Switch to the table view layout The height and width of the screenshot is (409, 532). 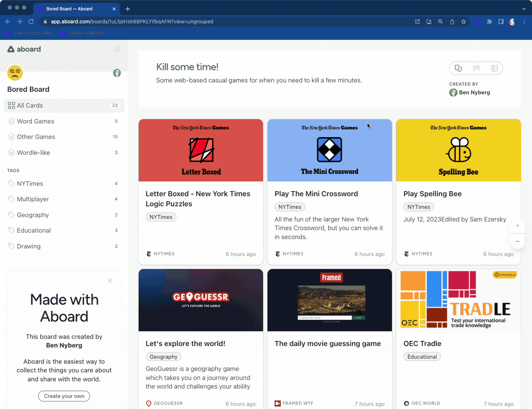click(x=494, y=68)
